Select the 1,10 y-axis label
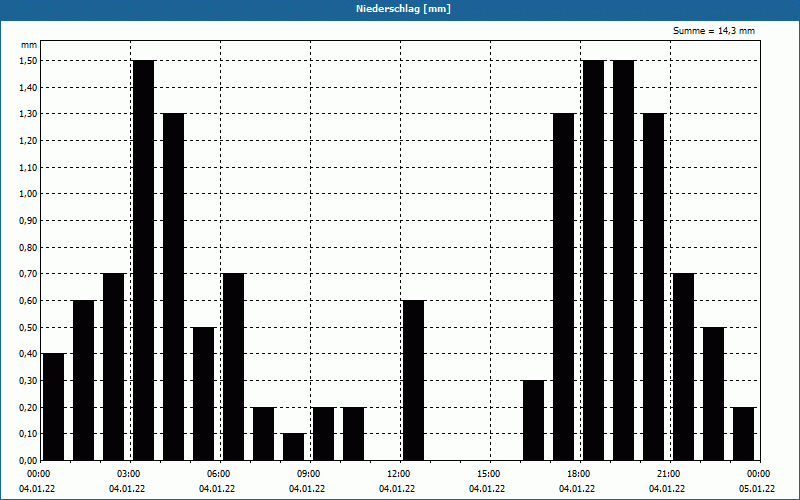Viewport: 800px width, 500px height. (x=26, y=167)
